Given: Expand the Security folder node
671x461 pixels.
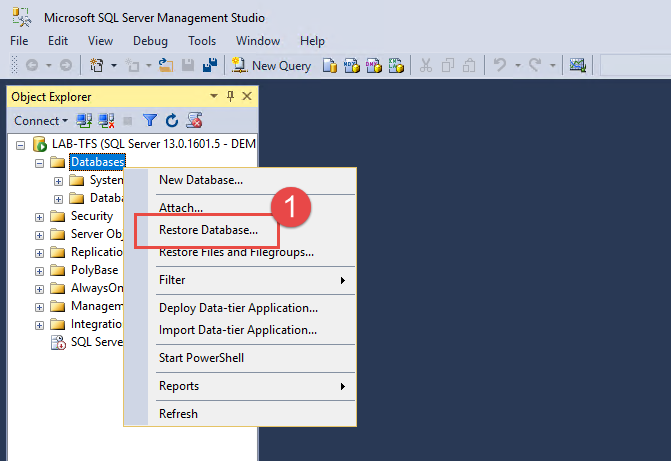Looking at the screenshot, I should [x=40, y=216].
